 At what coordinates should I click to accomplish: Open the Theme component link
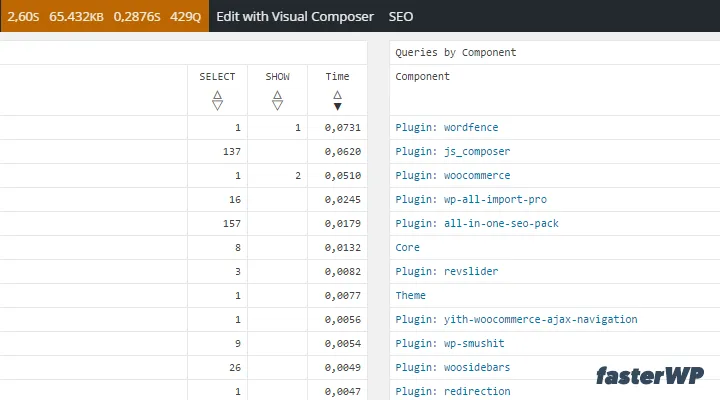411,295
